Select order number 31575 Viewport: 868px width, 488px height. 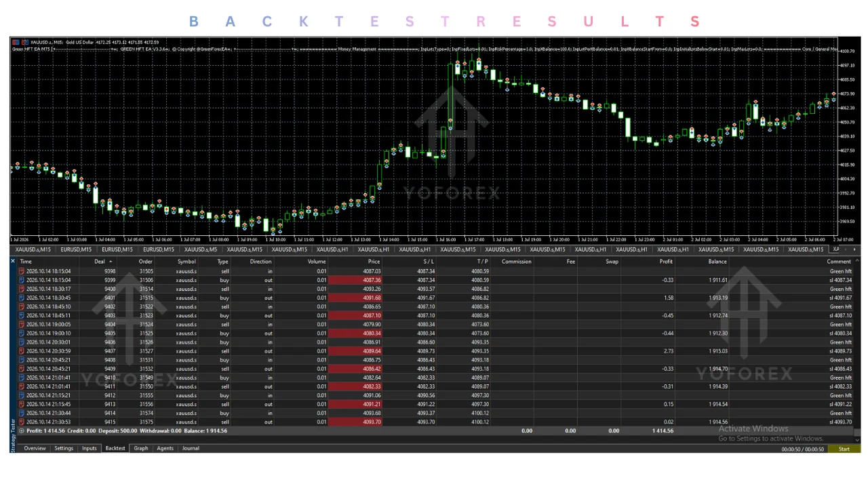tap(146, 422)
